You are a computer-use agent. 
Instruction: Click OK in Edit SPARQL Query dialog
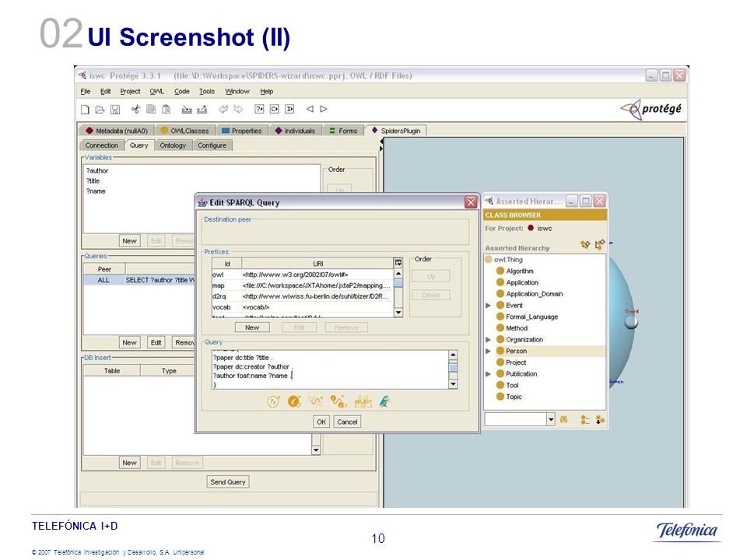tap(321, 422)
